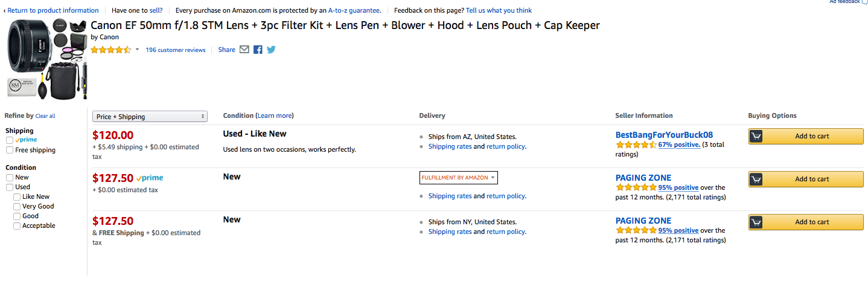
Task: Share the product on Facebook icon
Action: pos(258,50)
